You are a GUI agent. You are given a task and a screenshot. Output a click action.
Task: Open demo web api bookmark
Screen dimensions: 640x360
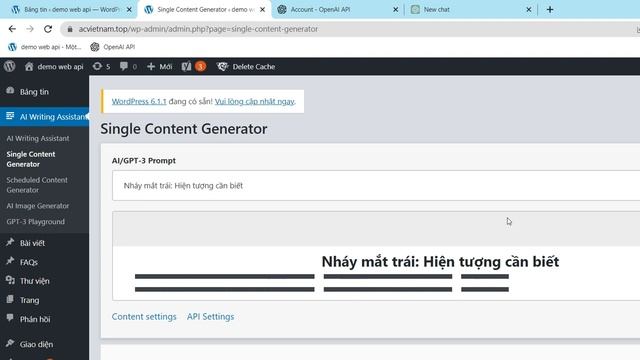pyautogui.click(x=44, y=47)
